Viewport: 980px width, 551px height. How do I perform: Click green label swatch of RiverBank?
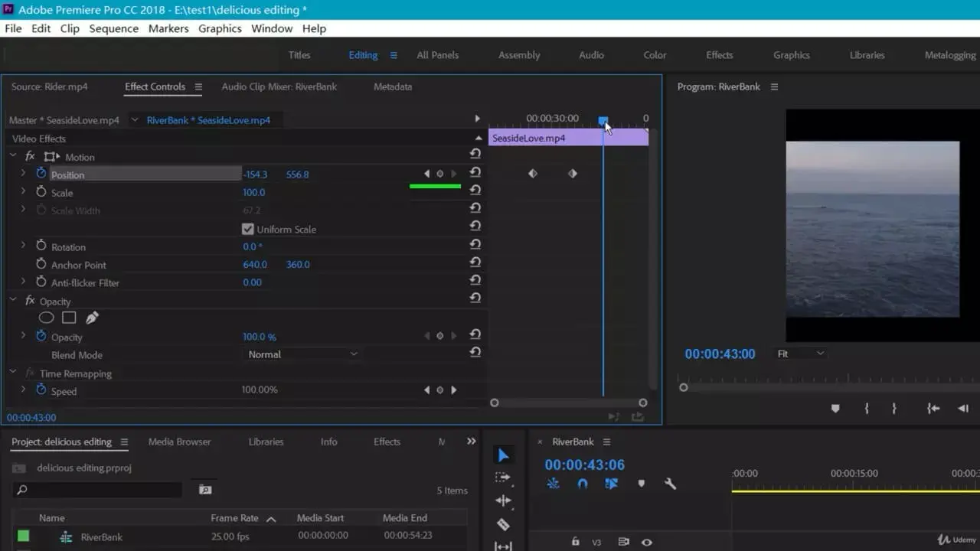point(23,536)
